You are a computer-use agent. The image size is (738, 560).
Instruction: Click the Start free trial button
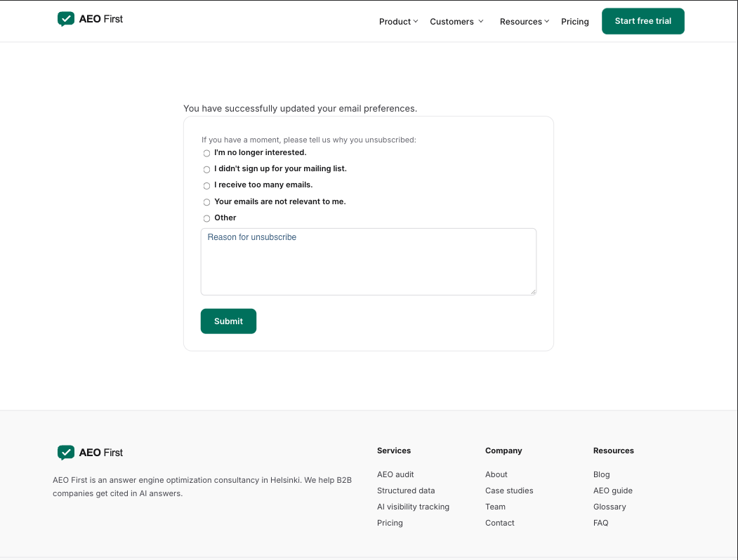click(643, 21)
